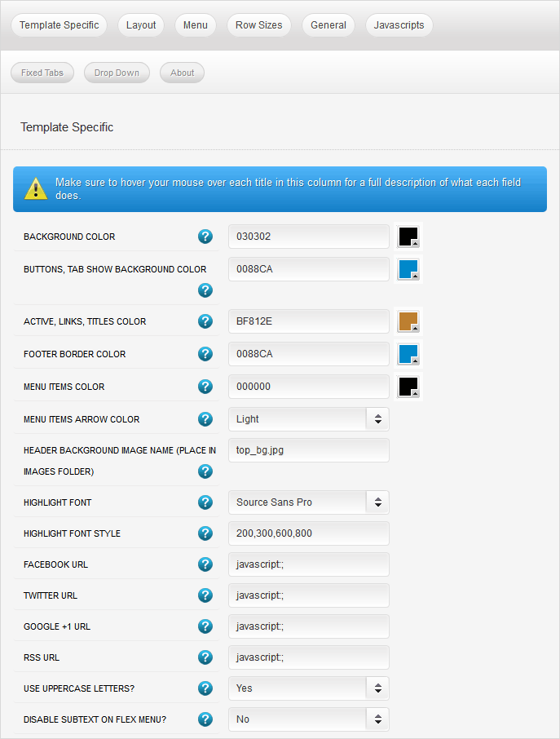This screenshot has height=739, width=560.
Task: Click help icon for Footer Border Color
Action: (x=205, y=354)
